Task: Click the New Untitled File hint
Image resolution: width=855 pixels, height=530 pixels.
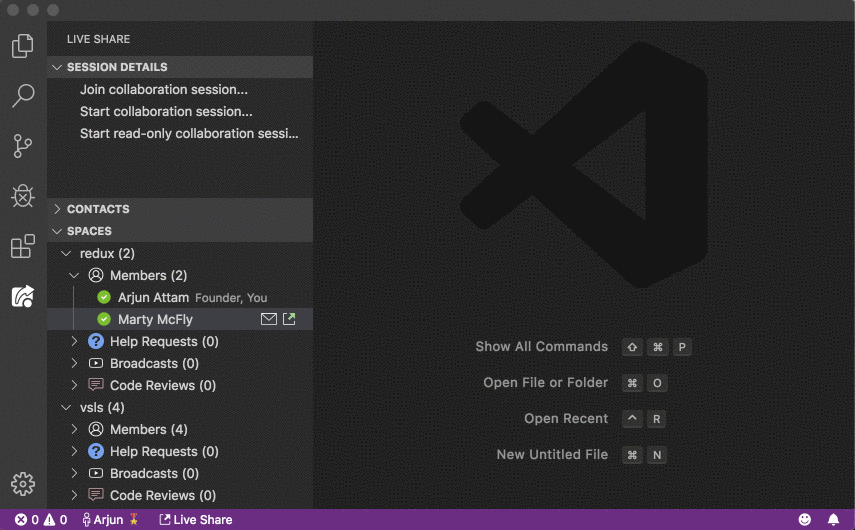Action: 552,455
